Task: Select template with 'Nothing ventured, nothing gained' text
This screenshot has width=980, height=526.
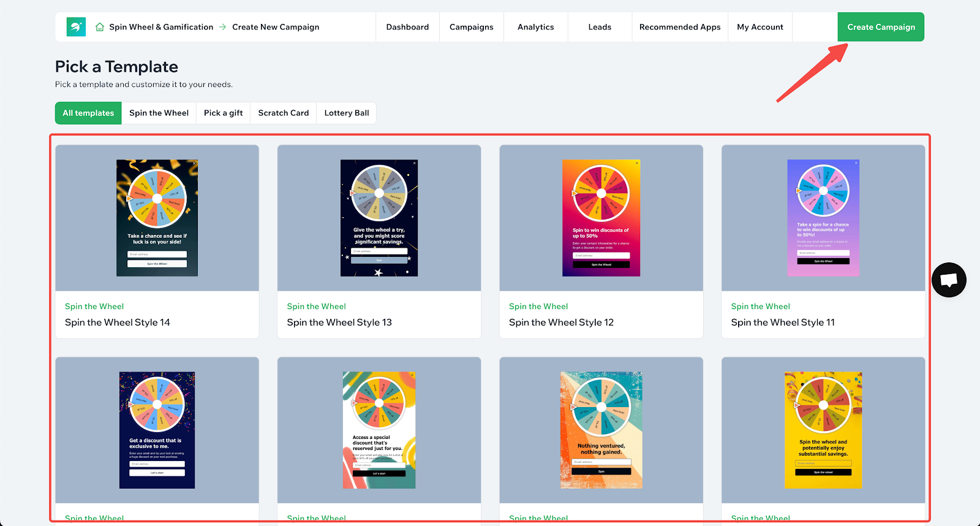Action: tap(601, 430)
